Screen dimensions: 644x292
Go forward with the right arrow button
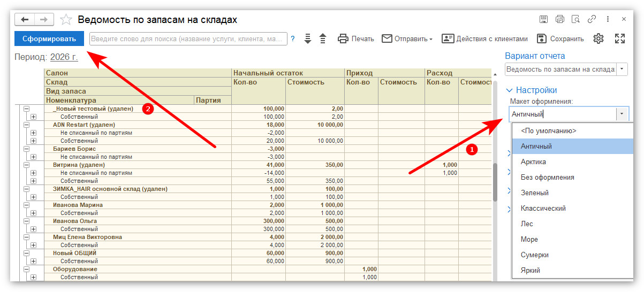coord(43,19)
